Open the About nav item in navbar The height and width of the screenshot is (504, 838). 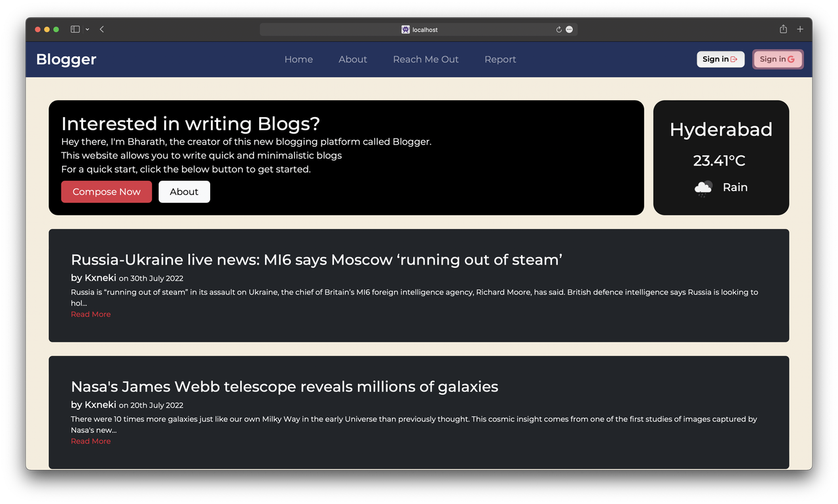(x=353, y=60)
